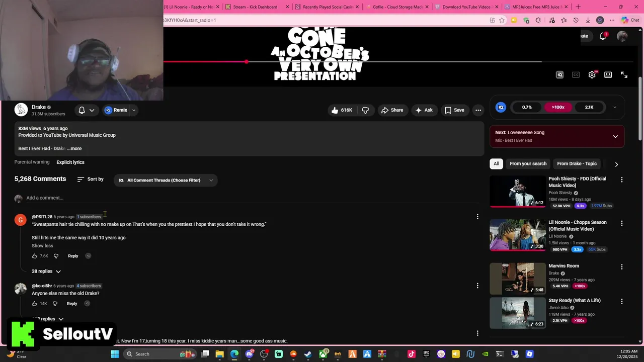Image resolution: width=644 pixels, height=362 pixels.
Task: Open Pooh Shiesty FDO video thumbnail
Action: click(x=518, y=192)
